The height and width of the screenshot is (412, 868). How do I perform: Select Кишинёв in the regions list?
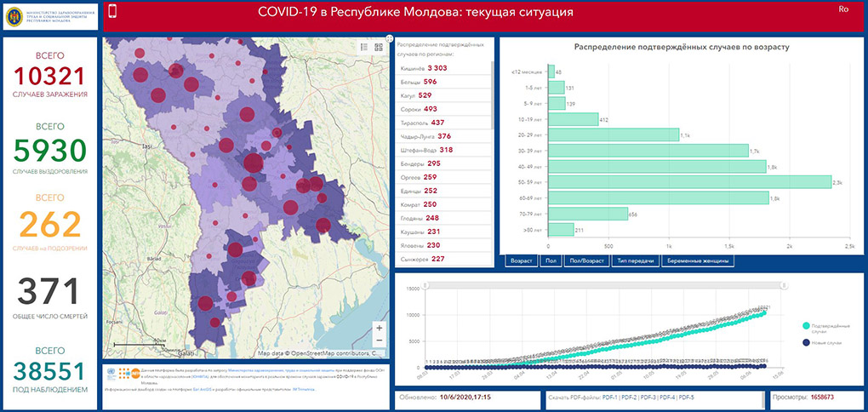coord(443,68)
